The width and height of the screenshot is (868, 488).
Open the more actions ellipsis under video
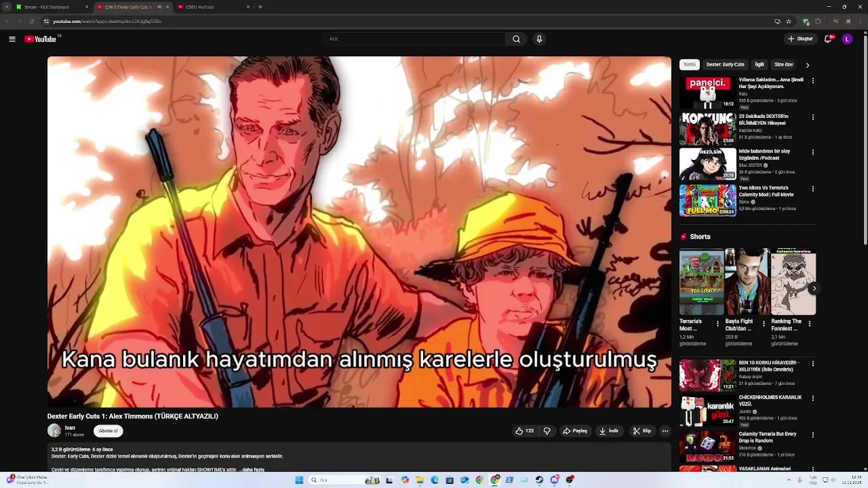coord(665,431)
